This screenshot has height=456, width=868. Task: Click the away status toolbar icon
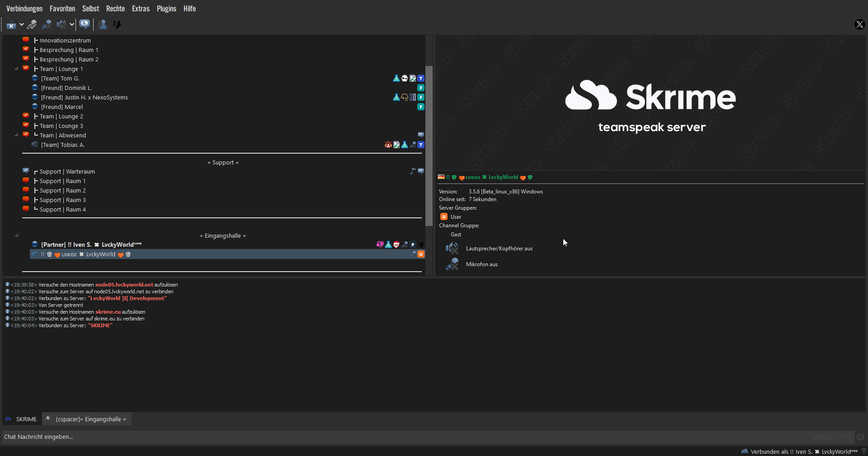(x=11, y=25)
